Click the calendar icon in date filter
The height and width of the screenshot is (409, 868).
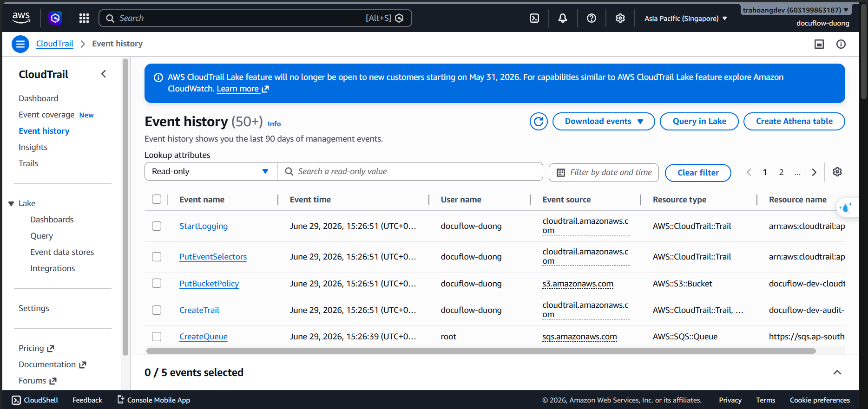click(561, 173)
